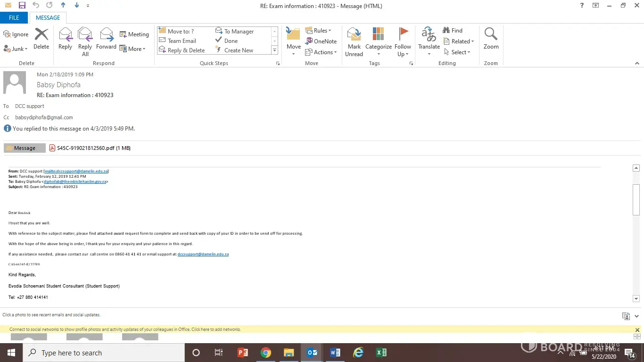The image size is (644, 362).
Task: Expand the Junk options dropdown
Action: pos(16,49)
